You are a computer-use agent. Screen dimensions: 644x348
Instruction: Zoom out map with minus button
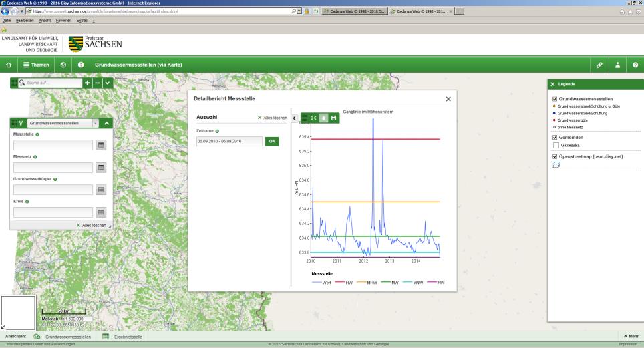(x=97, y=83)
